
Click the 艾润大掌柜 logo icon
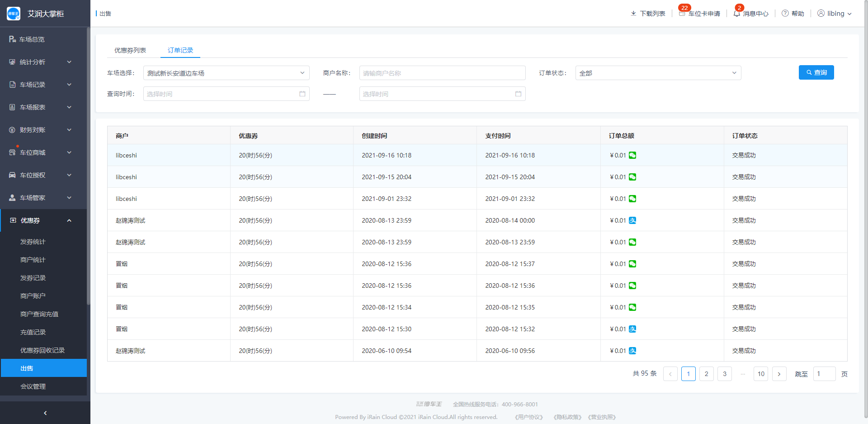14,14
